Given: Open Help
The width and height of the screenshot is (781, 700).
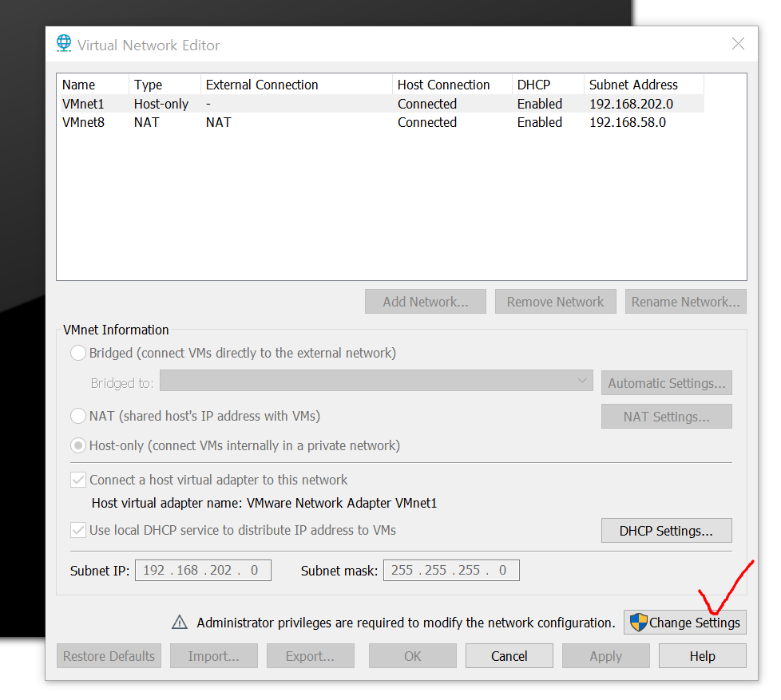Looking at the screenshot, I should pyautogui.click(x=702, y=656).
